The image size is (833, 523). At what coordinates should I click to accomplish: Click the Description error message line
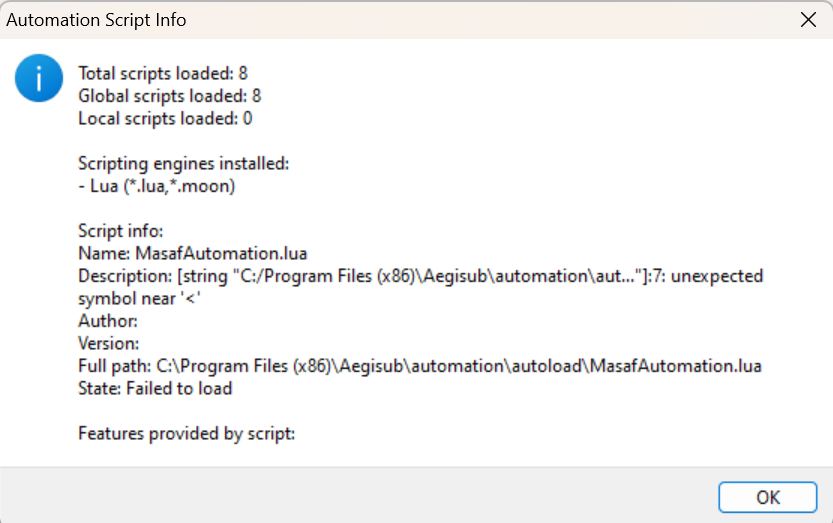pos(420,276)
